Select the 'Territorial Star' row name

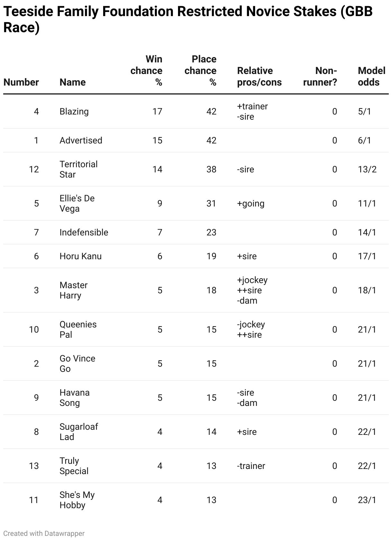[x=78, y=169]
